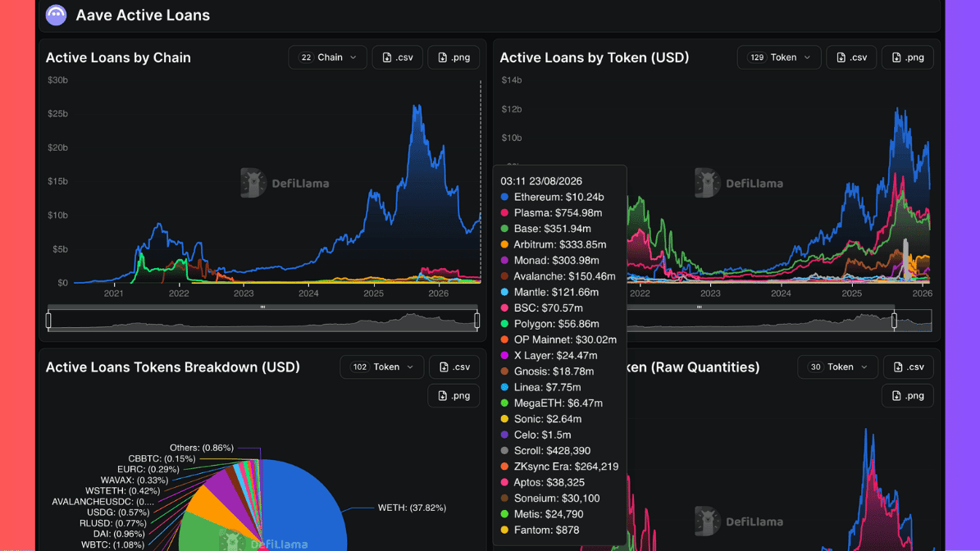Click the 'Avalanche: $150.46m' tooltip entry
This screenshot has width=980, height=551.
point(558,276)
